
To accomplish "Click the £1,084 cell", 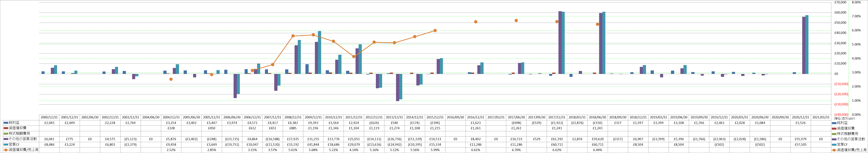I will [x=760, y=123].
